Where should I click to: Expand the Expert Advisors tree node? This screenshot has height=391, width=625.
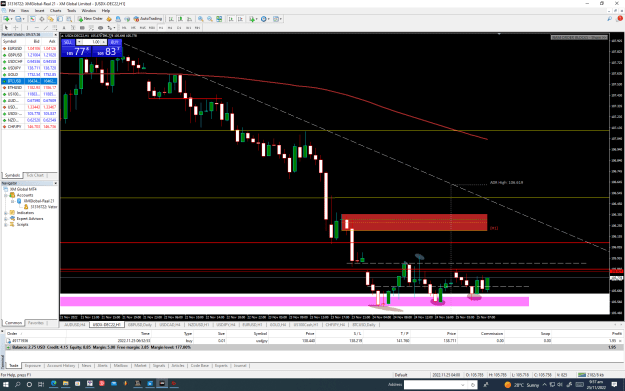pyautogui.click(x=6, y=218)
